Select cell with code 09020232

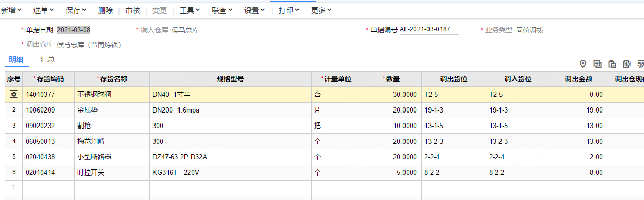(49, 126)
